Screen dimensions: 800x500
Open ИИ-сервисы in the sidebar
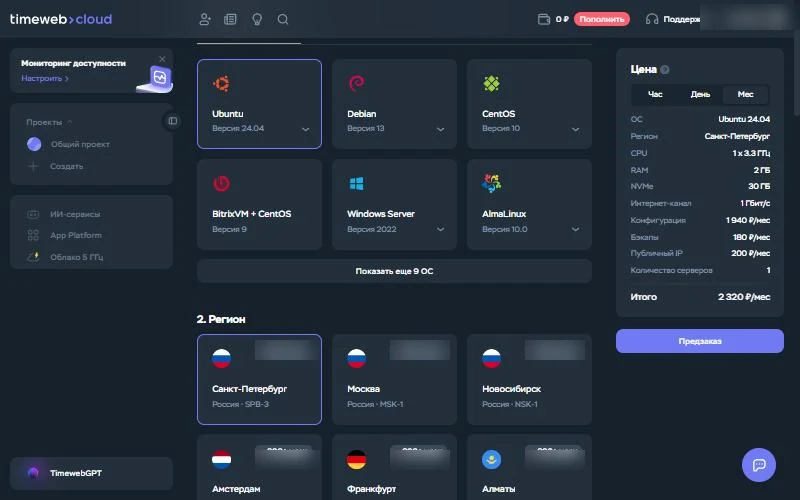tap(75, 214)
